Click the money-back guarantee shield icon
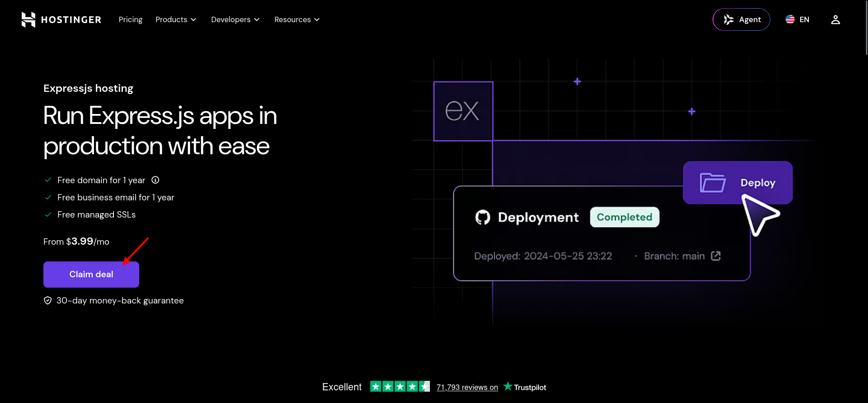Screen dimensions: 868x403 click(47, 300)
